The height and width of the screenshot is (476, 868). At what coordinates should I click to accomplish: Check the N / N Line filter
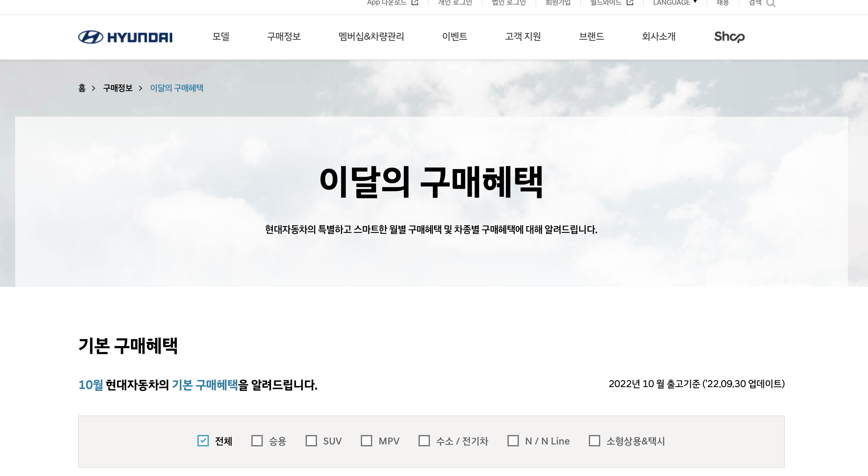(x=513, y=441)
